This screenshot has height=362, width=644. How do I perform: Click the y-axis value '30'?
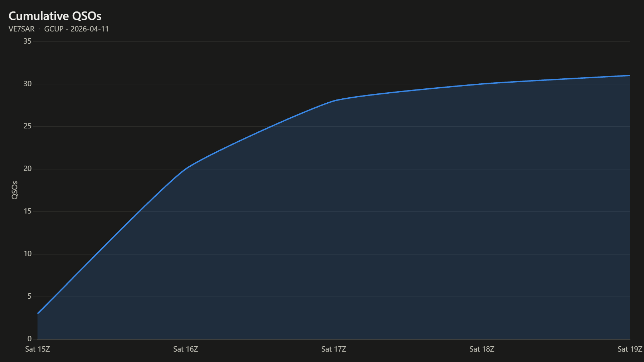click(28, 84)
